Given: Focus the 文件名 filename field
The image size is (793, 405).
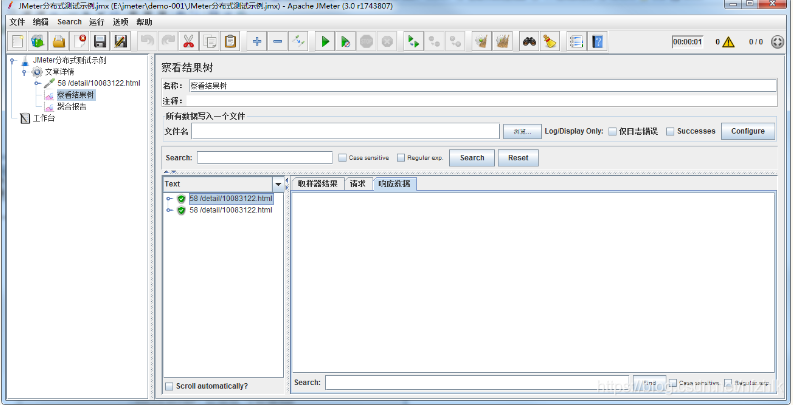Looking at the screenshot, I should point(345,131).
